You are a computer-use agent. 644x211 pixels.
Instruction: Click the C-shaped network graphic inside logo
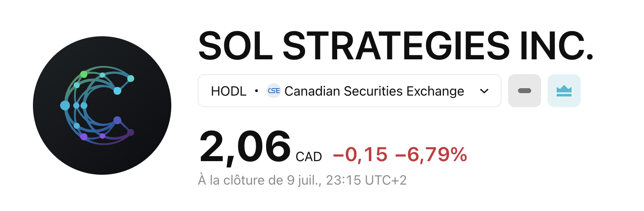tap(98, 105)
